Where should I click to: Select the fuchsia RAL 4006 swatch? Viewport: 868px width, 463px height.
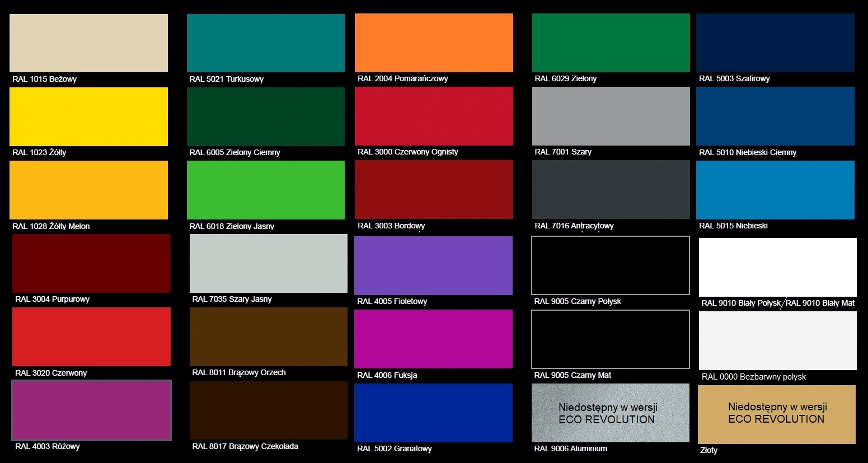click(433, 339)
